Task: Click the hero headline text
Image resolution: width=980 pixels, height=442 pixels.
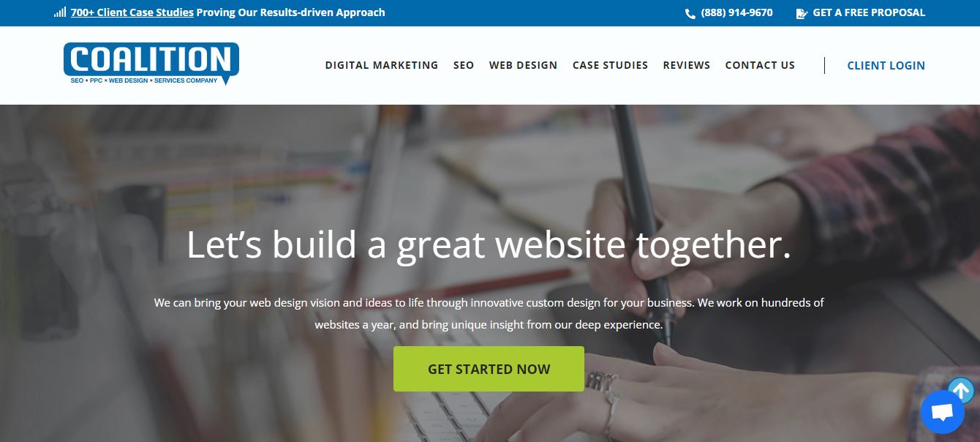Action: click(489, 244)
